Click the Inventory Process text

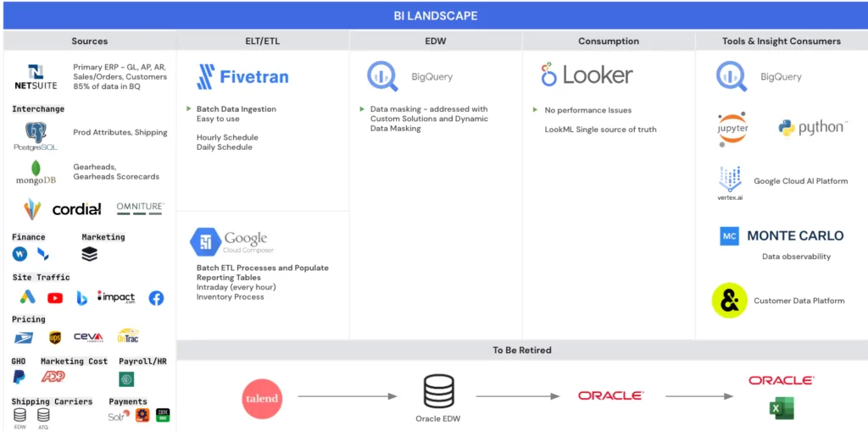231,296
